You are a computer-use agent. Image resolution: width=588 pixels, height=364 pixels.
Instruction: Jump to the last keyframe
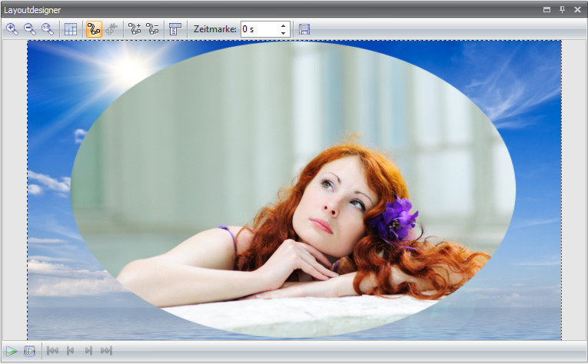point(106,350)
